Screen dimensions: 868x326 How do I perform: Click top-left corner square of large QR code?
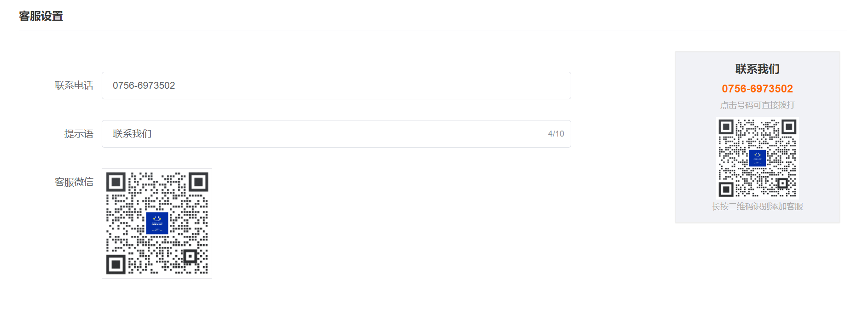[116, 183]
